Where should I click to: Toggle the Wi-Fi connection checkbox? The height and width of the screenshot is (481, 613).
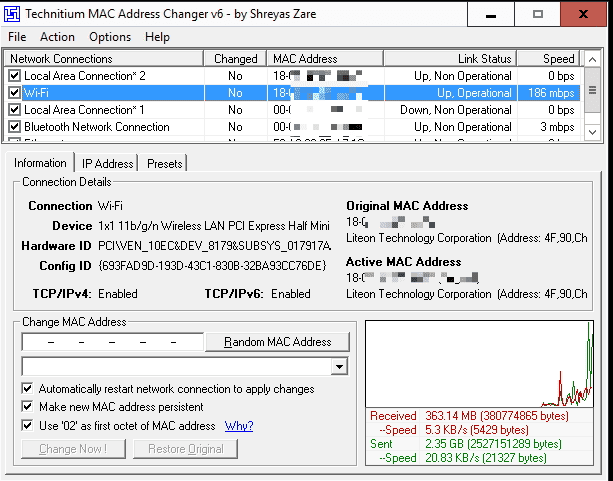pyautogui.click(x=14, y=93)
